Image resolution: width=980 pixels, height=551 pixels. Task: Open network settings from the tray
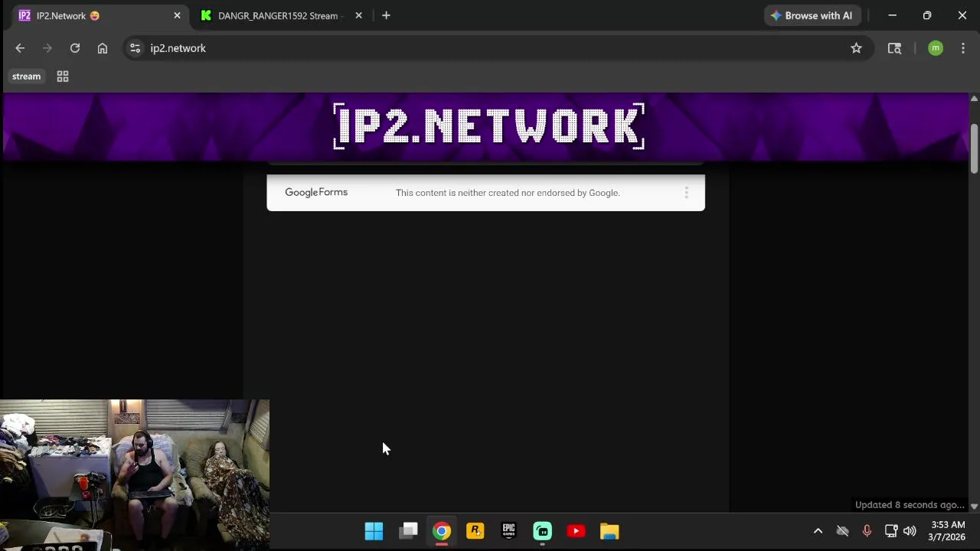tap(891, 531)
